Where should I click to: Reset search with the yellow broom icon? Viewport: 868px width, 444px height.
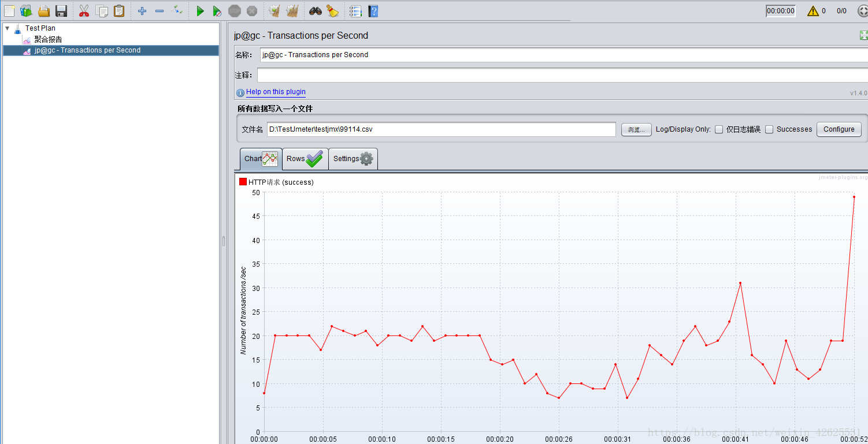click(332, 10)
